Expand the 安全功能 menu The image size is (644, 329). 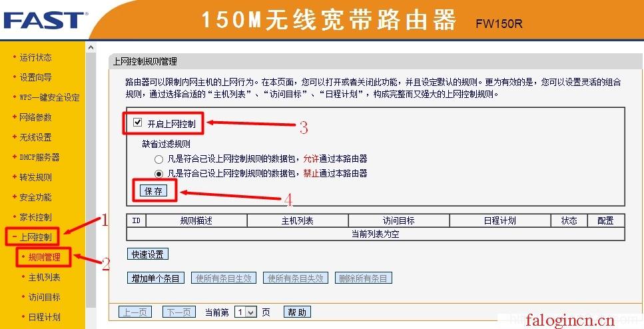[35, 197]
